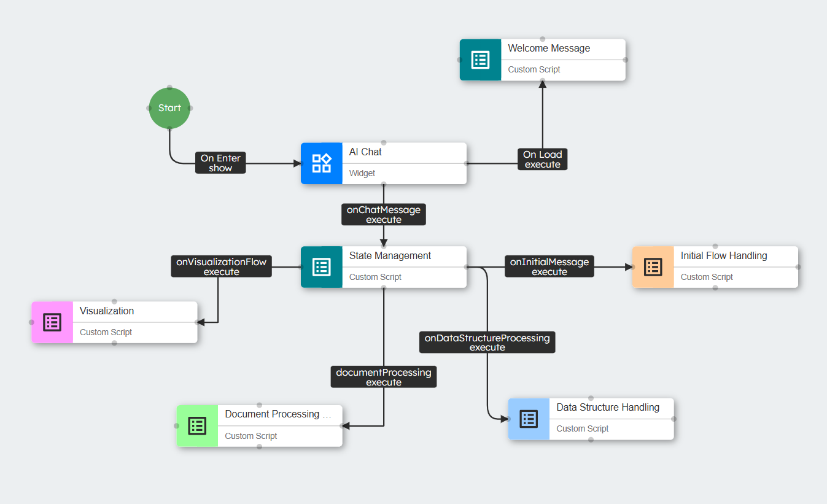This screenshot has height=504, width=827.
Task: Click the pink Visualization script icon
Action: coord(52,322)
